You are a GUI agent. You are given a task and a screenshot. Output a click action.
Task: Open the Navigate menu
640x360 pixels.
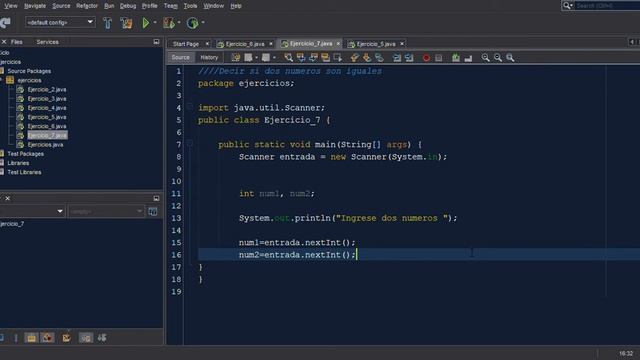[x=35, y=6]
